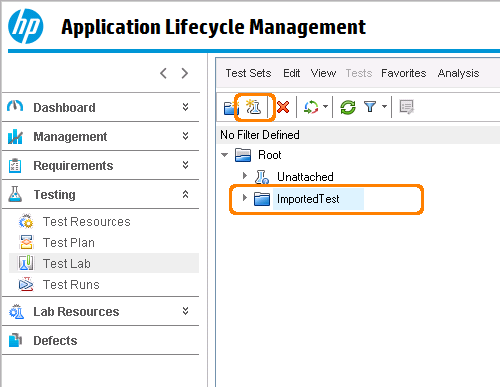Collapse the Root tree node
Screen dimensions: 500x387
pos(225,155)
